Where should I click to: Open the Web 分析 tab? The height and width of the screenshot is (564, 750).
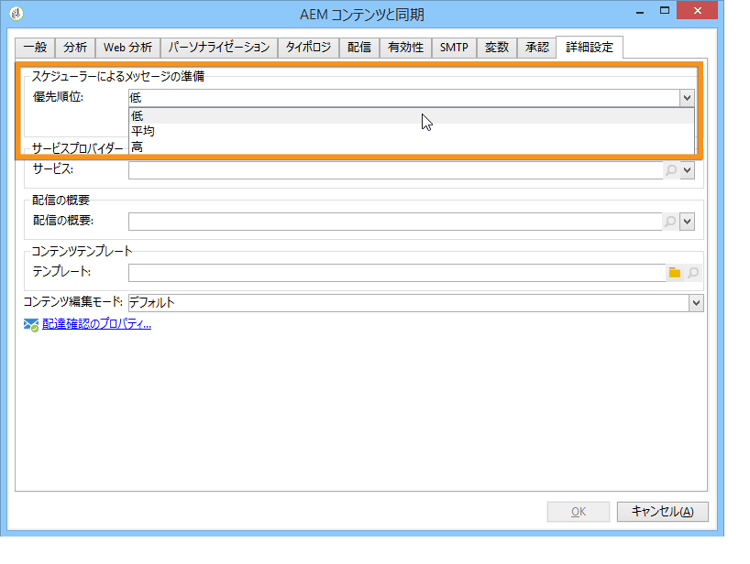(x=128, y=47)
